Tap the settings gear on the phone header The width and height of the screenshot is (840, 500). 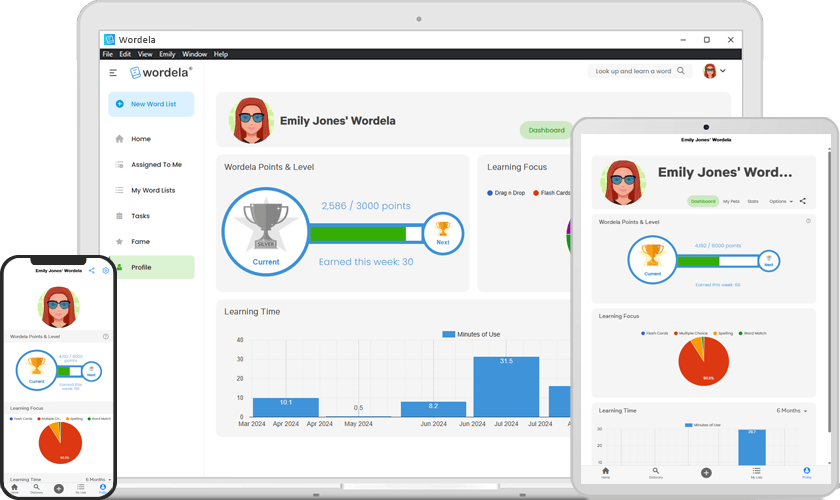coord(106,271)
